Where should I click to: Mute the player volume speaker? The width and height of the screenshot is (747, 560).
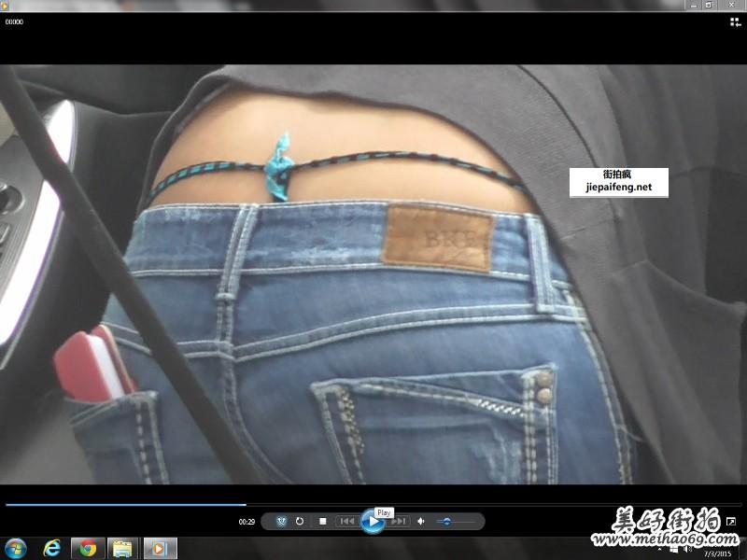coord(421,521)
